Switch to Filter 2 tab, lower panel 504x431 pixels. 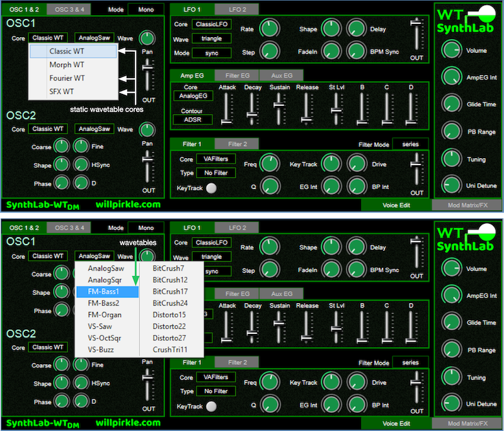(238, 362)
